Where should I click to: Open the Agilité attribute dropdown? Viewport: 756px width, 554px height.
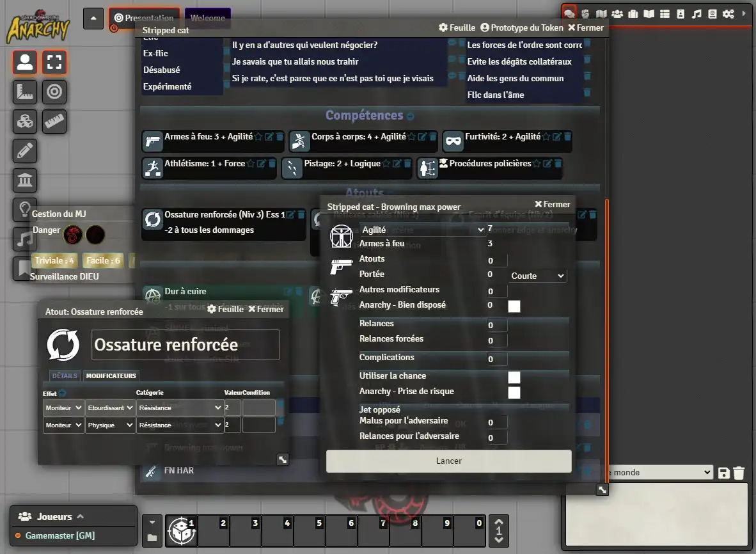pos(423,230)
